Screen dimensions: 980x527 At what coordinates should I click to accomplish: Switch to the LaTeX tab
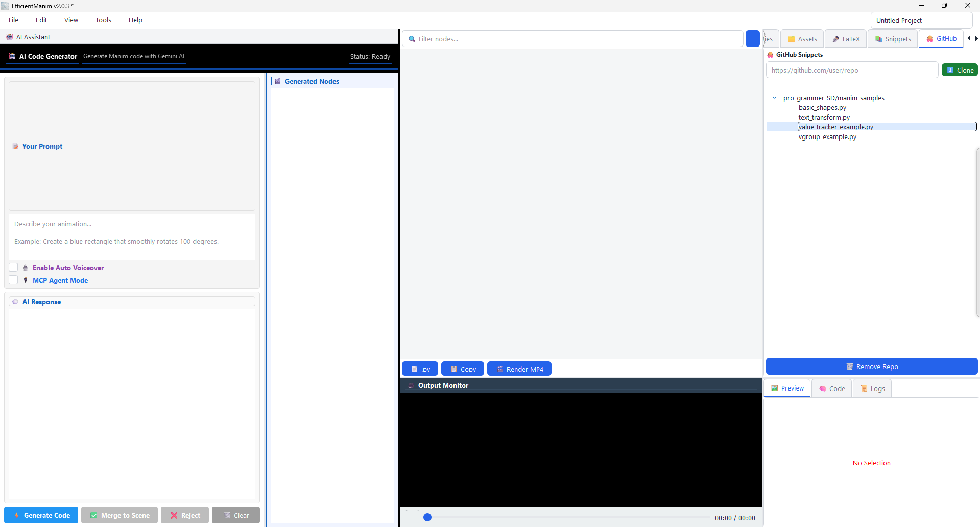(x=846, y=39)
